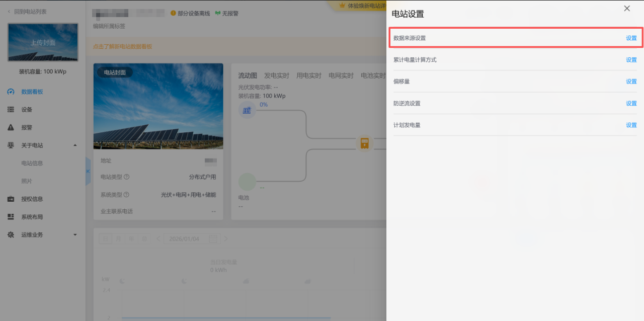Open 计划发电量 settings link
The width and height of the screenshot is (644, 321).
(631, 125)
